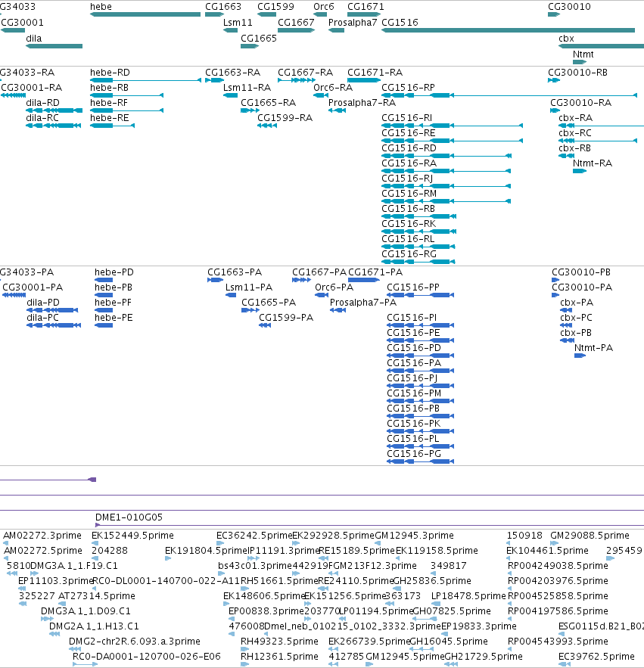Select the cbx-RA transcript label

pyautogui.click(x=576, y=118)
